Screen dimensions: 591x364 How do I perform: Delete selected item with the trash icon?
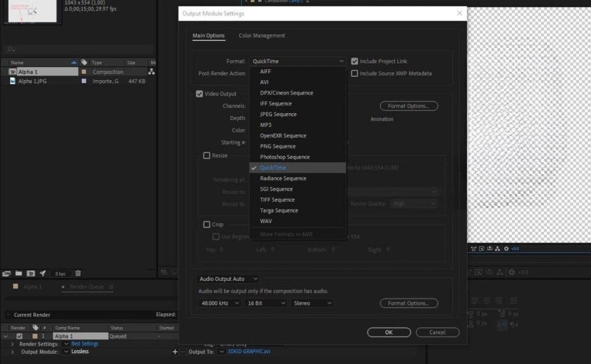coord(78,273)
